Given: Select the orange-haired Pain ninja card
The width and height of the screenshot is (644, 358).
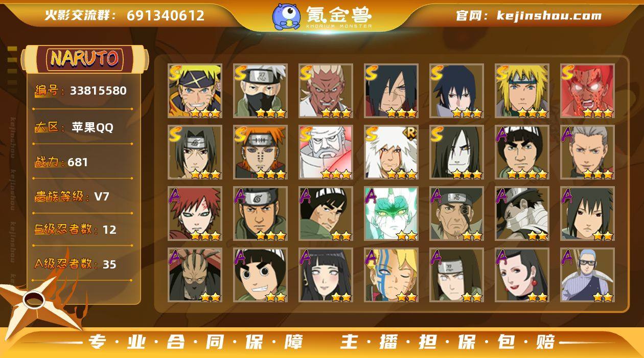Looking at the screenshot, I should click(x=261, y=152).
